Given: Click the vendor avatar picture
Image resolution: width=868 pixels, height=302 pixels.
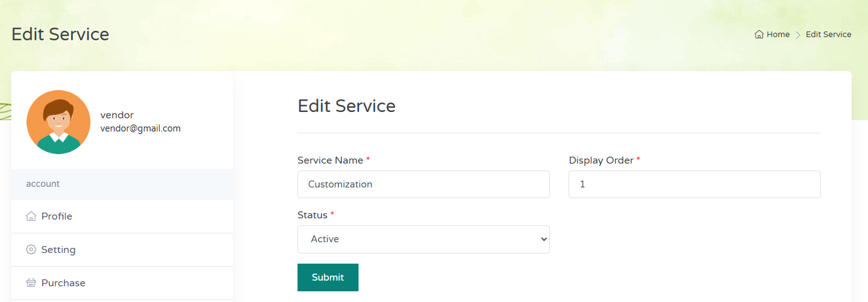Looking at the screenshot, I should pyautogui.click(x=58, y=122).
